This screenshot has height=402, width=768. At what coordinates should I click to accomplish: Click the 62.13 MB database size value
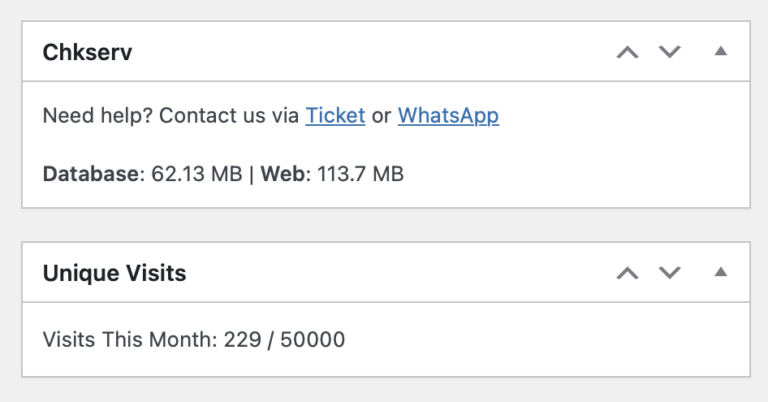[x=197, y=174]
